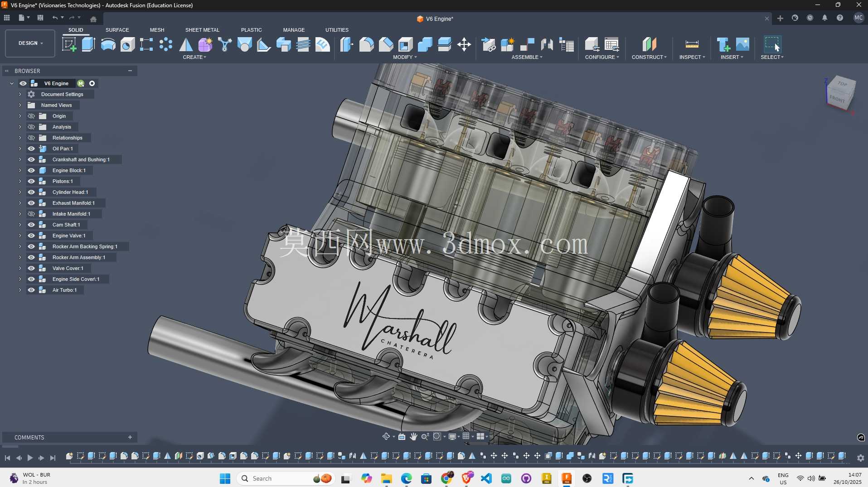
Task: Open the Emboss tool
Action: tap(323, 44)
